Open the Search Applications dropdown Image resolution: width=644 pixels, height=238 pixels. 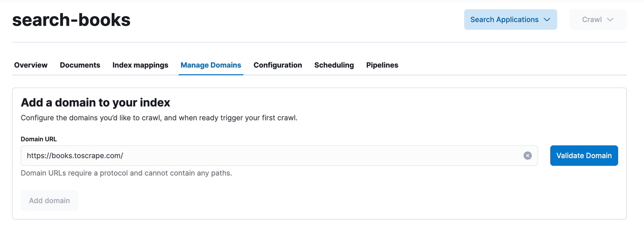[504, 20]
